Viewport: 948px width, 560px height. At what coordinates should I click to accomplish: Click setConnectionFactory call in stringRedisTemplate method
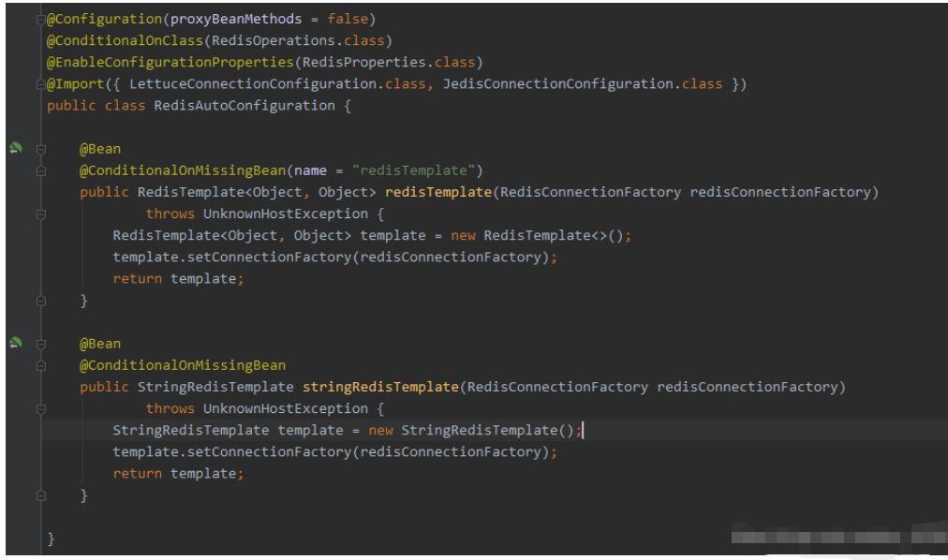click(x=269, y=452)
